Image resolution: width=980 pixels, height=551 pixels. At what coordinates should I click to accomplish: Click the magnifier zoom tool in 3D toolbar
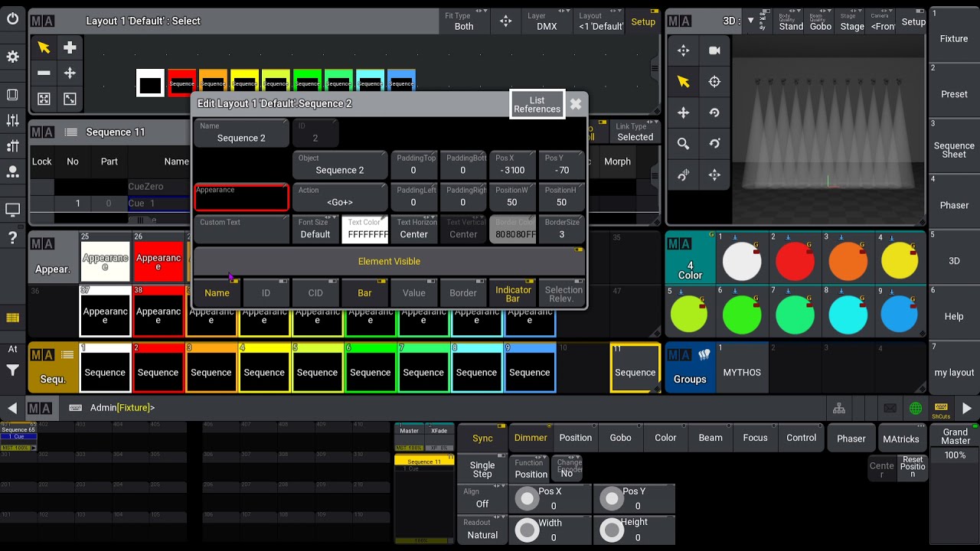click(x=683, y=144)
